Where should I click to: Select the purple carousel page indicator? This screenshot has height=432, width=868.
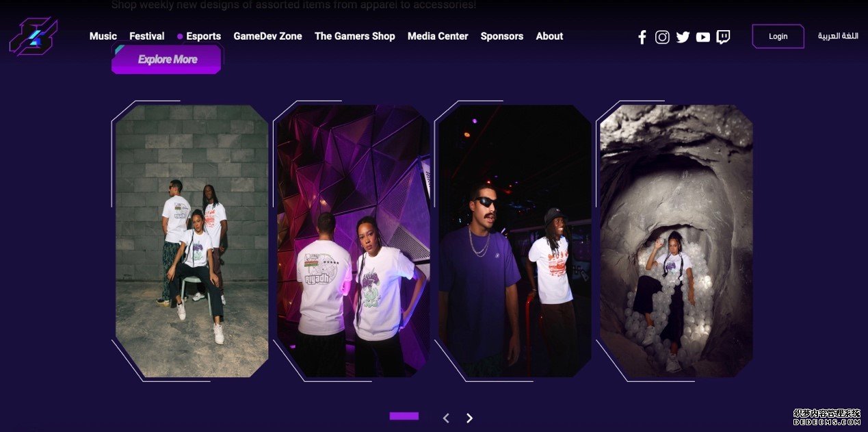(404, 416)
